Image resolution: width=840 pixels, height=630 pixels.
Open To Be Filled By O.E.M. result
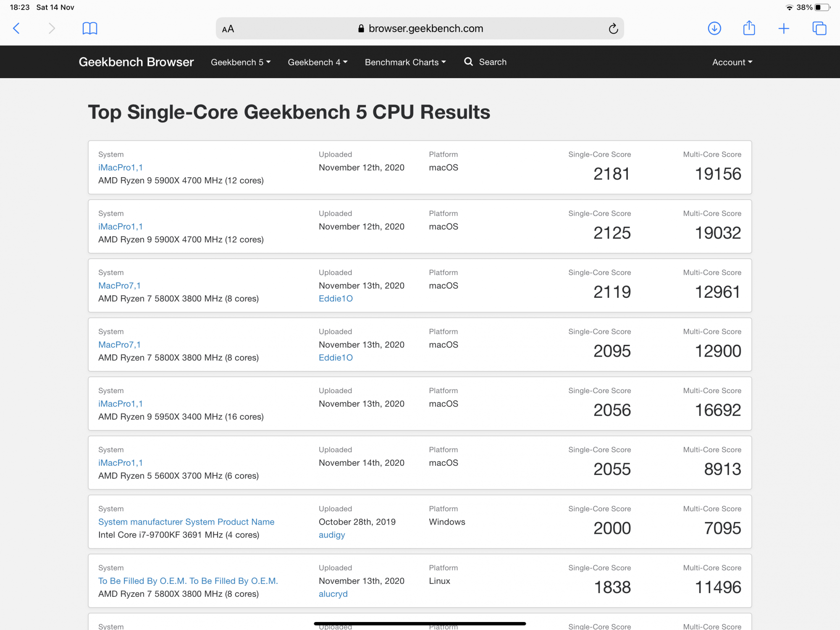pos(188,581)
